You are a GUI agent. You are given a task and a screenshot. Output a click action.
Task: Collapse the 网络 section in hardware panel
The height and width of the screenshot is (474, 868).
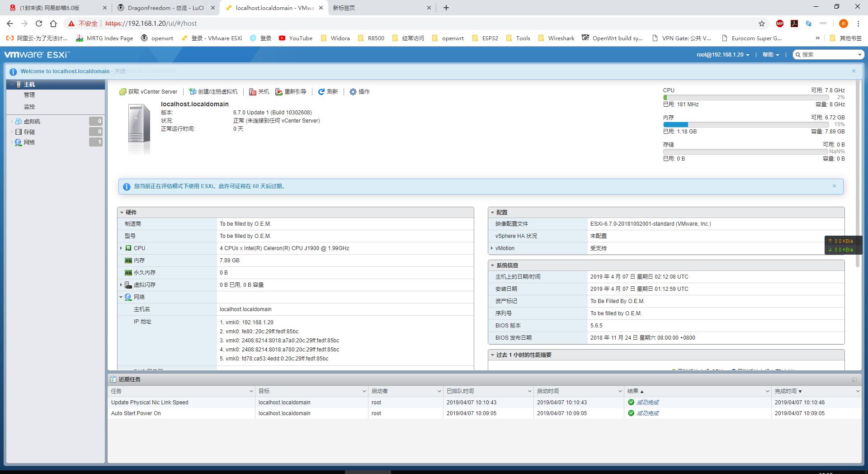121,297
